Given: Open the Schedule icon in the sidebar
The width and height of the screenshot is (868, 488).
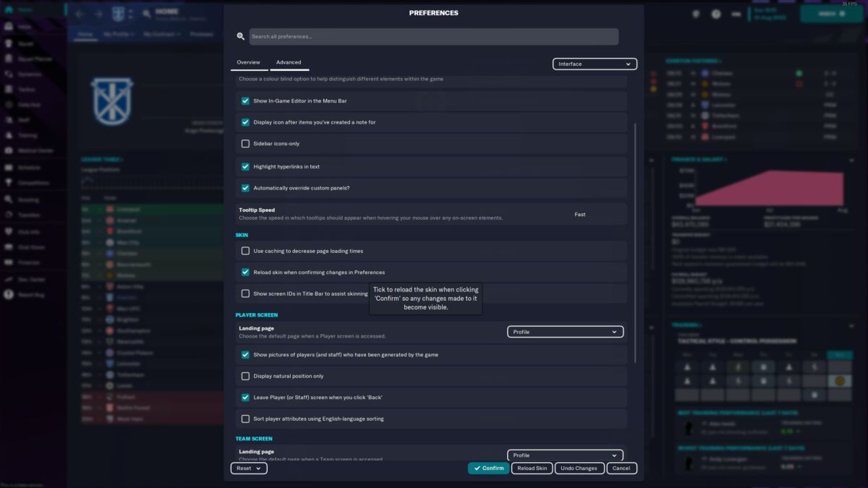Looking at the screenshot, I should [8, 166].
